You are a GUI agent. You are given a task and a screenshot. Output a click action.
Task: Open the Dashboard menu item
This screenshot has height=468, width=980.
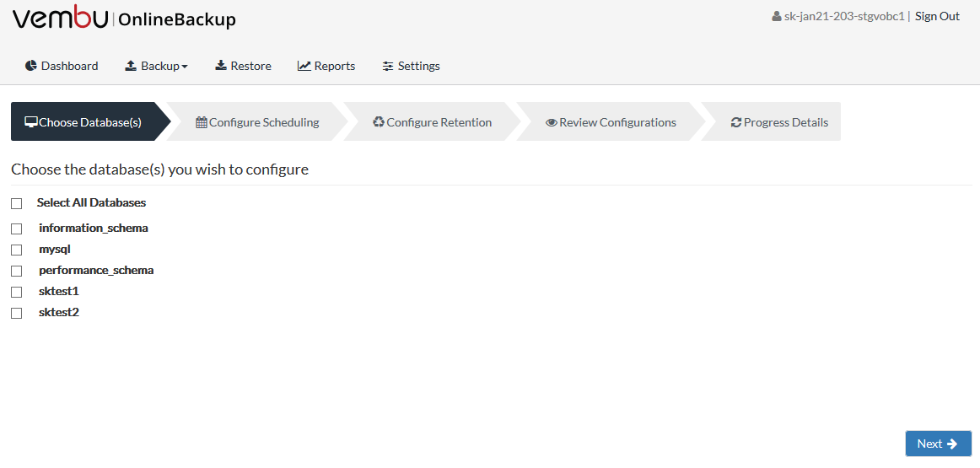[62, 66]
